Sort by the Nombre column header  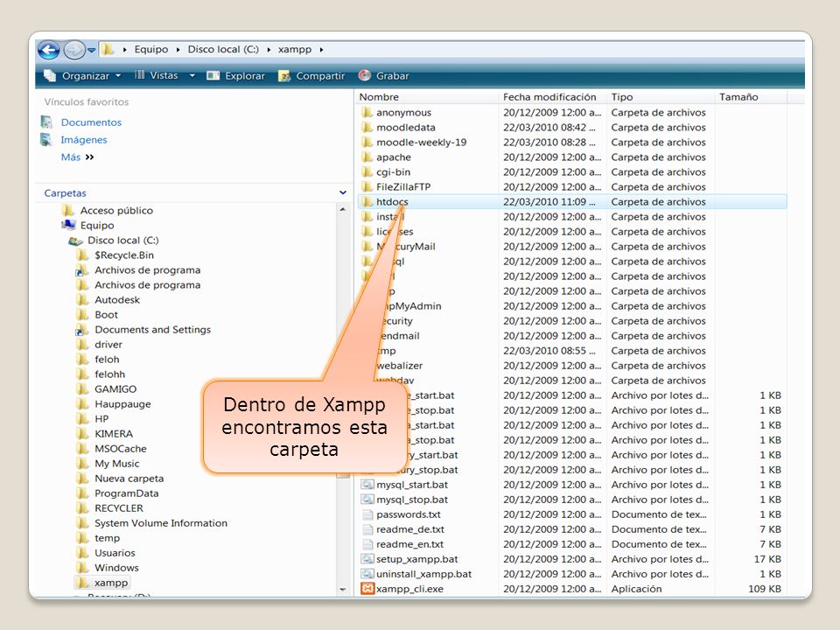379,97
